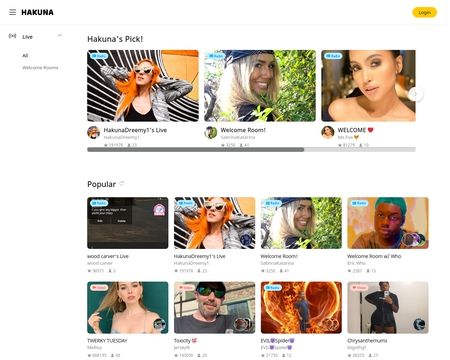
Task: Click HakunaDreemy1 avatar in Hakuna's Pick
Action: click(94, 132)
